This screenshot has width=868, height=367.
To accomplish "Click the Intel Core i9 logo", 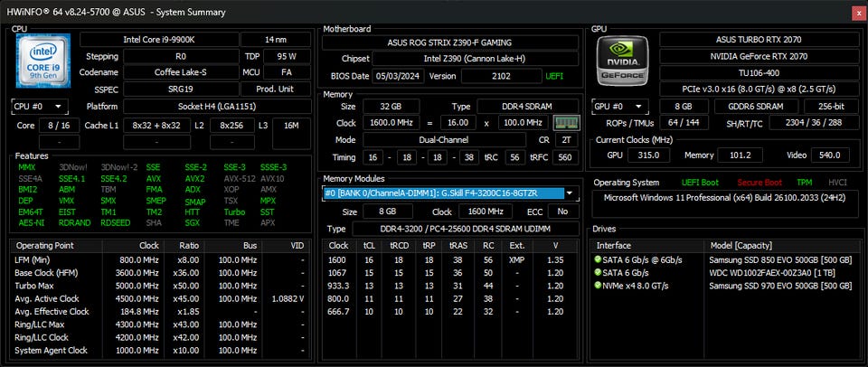I will coord(42,62).
